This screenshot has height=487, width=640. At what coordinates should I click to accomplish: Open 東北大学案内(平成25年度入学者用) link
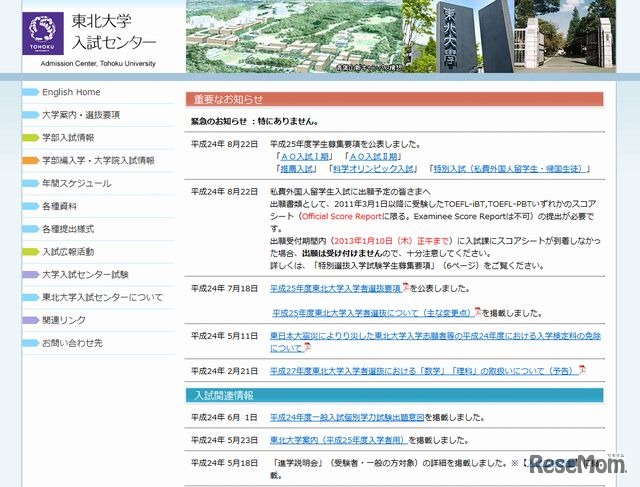point(338,440)
